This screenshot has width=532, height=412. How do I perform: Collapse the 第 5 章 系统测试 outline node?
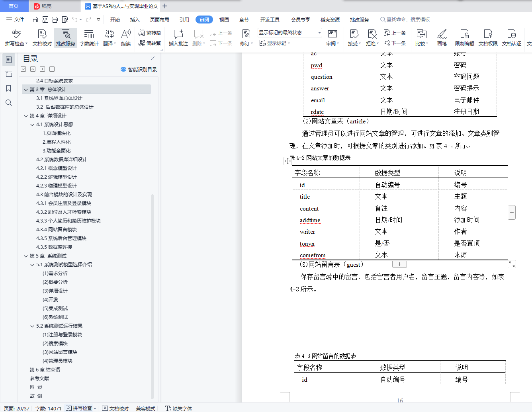point(26,256)
